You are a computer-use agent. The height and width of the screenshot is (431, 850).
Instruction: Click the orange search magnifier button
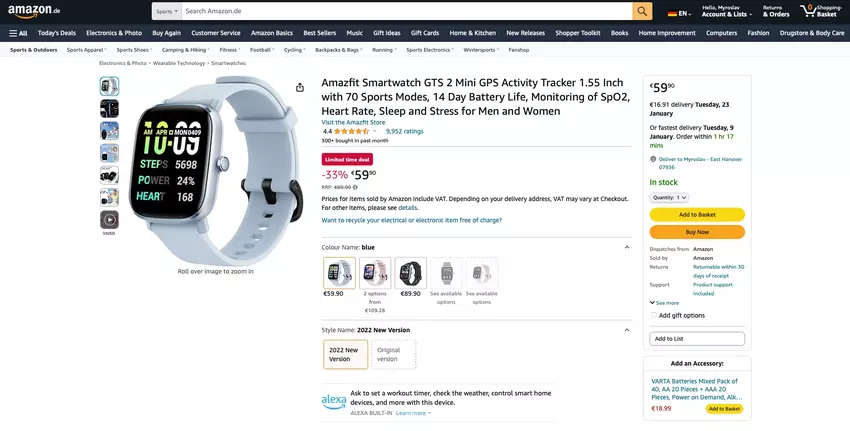[x=642, y=11]
